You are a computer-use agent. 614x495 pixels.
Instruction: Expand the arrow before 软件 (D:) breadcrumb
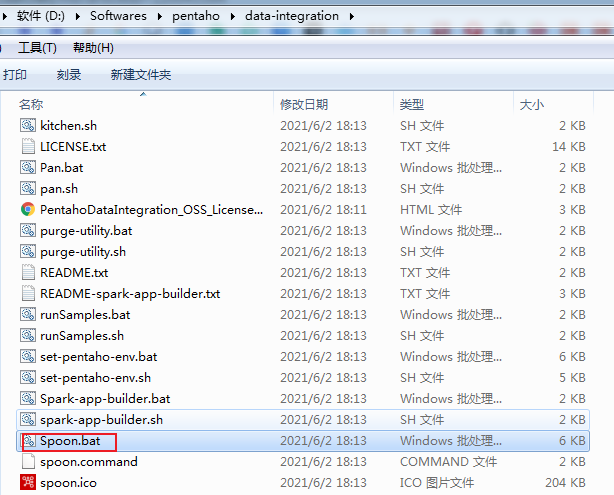tap(5, 16)
